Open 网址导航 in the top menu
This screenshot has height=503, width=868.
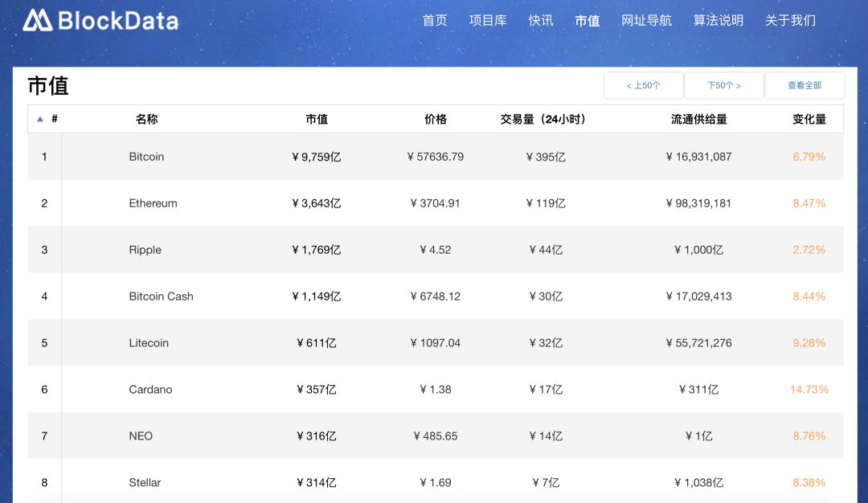point(646,20)
